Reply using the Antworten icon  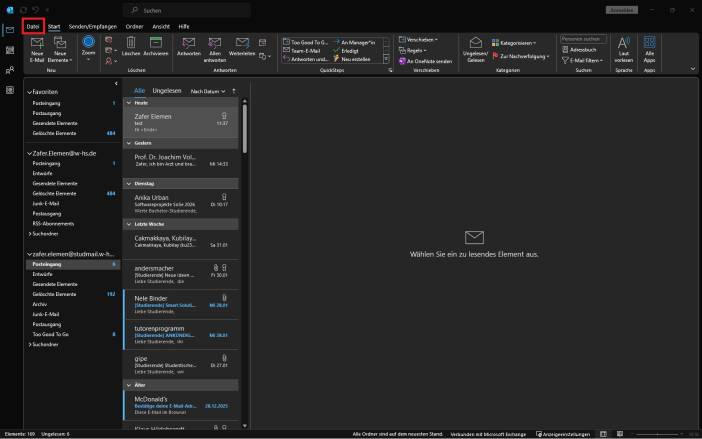(x=188, y=46)
